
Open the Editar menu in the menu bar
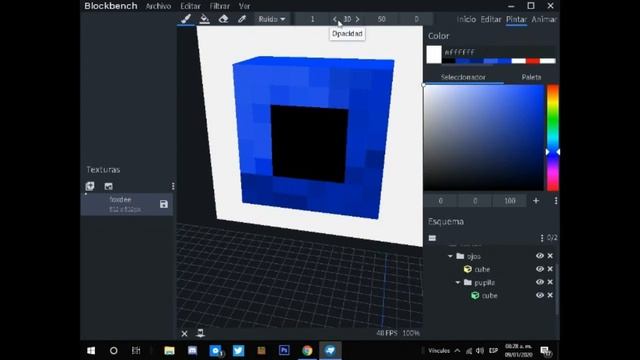coord(190,6)
